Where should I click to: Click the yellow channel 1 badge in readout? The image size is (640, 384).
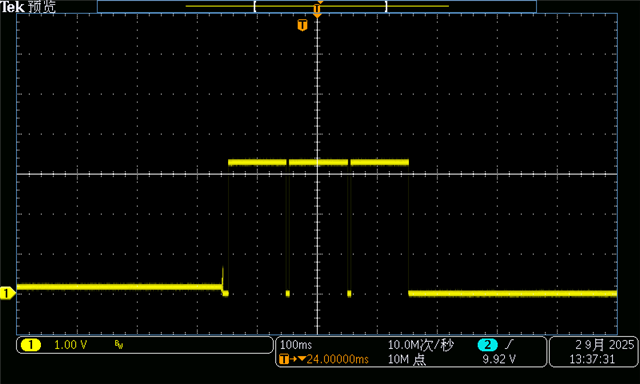(31, 345)
